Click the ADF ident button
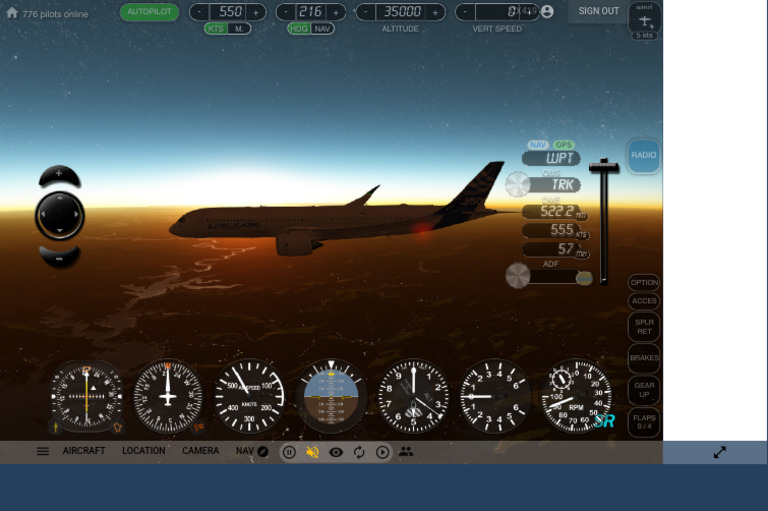 (x=584, y=278)
